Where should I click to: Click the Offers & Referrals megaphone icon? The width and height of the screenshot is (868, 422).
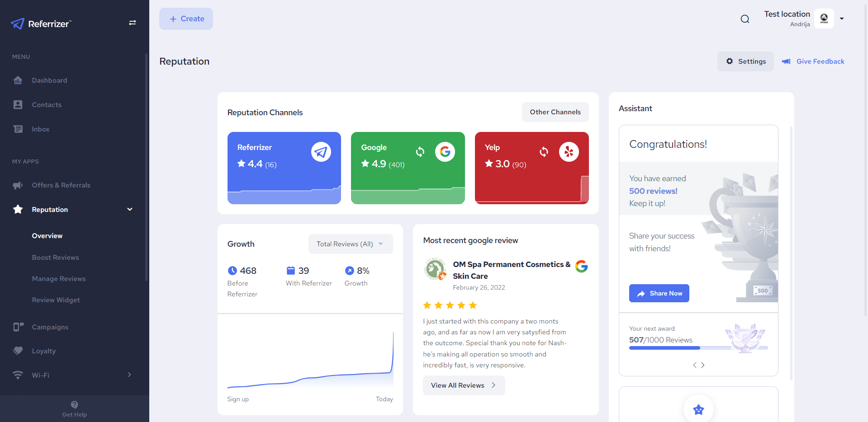(x=18, y=185)
